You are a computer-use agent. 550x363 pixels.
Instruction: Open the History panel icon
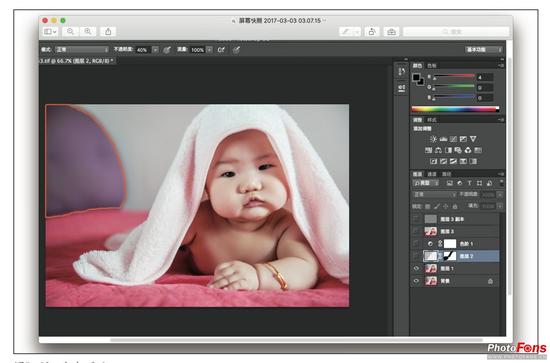pyautogui.click(x=402, y=72)
